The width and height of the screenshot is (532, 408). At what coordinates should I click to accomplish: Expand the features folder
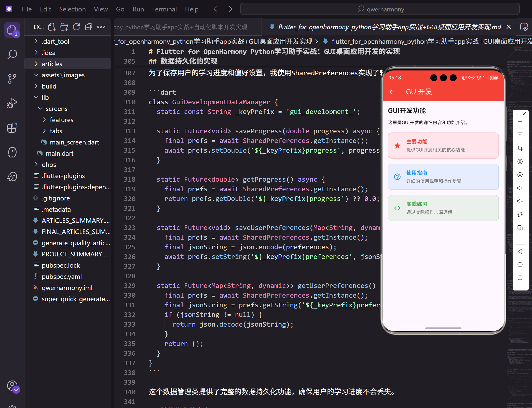(x=61, y=120)
